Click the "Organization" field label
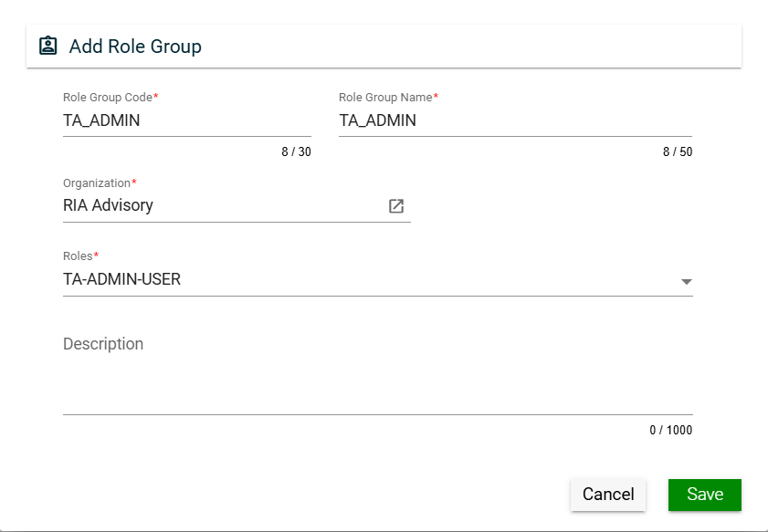768x532 pixels. [99, 183]
